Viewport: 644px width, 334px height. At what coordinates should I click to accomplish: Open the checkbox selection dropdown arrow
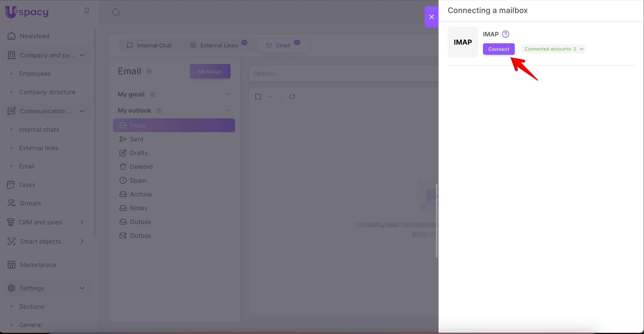click(x=270, y=97)
